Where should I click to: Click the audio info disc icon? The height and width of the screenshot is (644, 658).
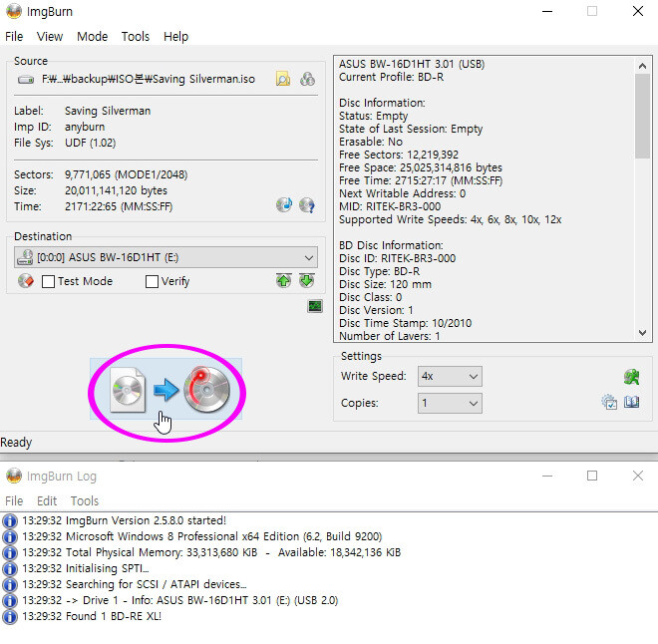284,205
